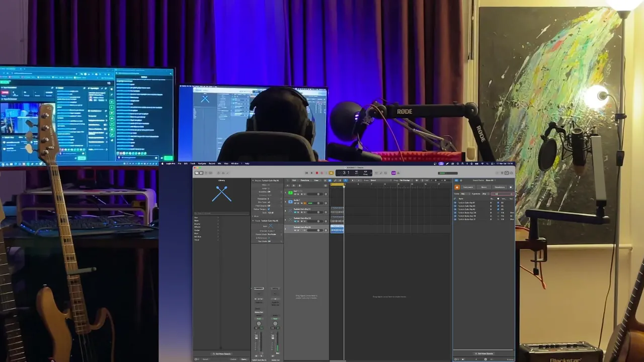Favorite the Turkish Cutin Riq 01 loop checkbox
The image size is (644, 362).
click(x=498, y=203)
